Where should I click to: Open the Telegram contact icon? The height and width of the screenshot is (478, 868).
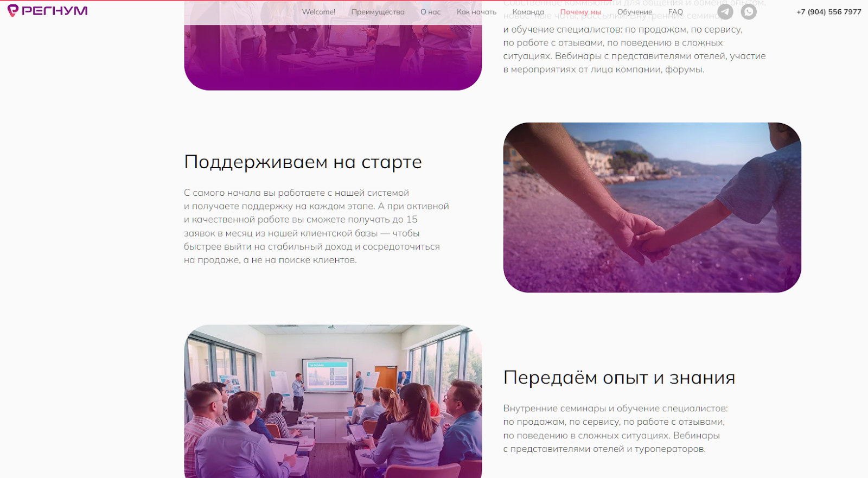click(x=725, y=11)
